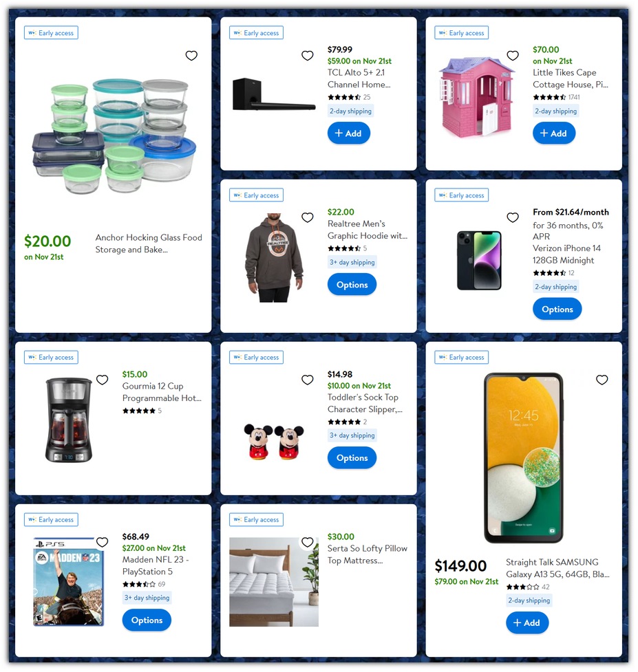The height and width of the screenshot is (672, 638).
Task: Save Little Tikes Cape Cottage to favorites
Action: tap(513, 55)
